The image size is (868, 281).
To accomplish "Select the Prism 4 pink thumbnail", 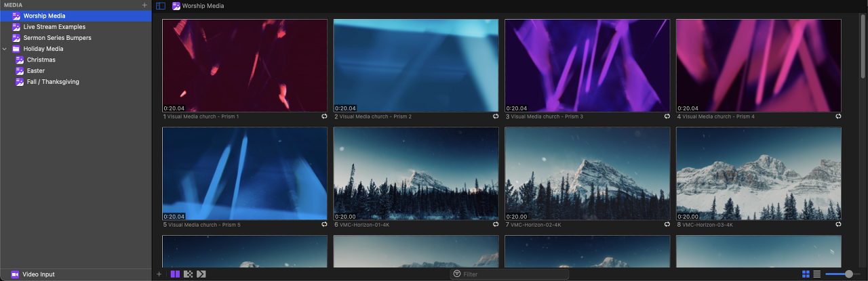I will (759, 66).
